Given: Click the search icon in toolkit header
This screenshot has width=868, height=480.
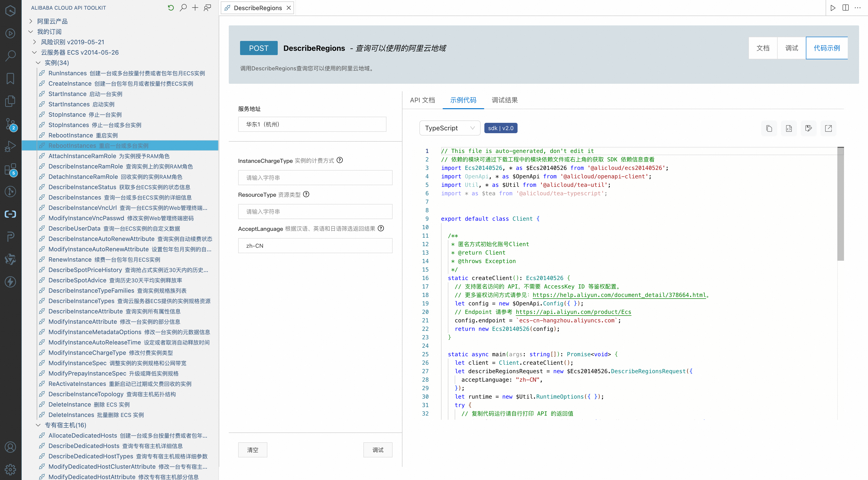Looking at the screenshot, I should [183, 8].
